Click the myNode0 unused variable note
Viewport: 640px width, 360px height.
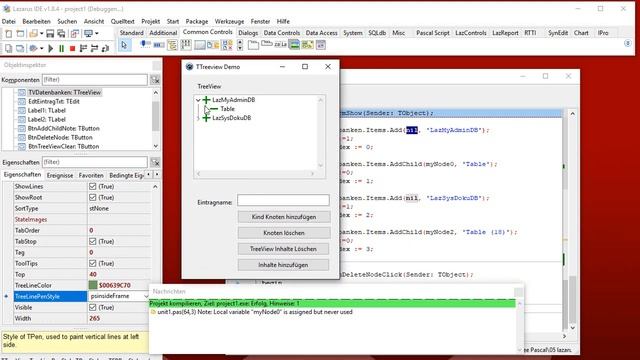[255, 312]
